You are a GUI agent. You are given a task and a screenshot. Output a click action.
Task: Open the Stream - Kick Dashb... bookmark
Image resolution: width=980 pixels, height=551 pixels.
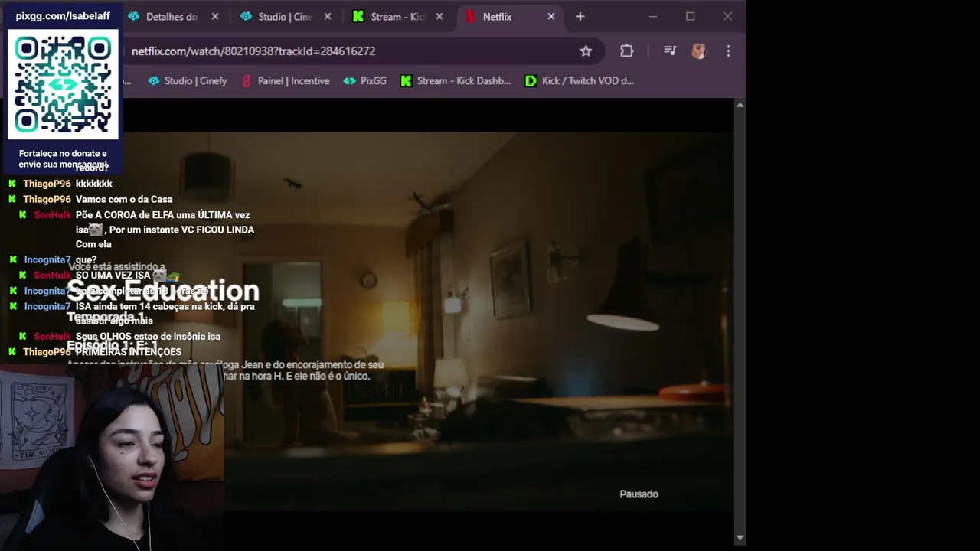pos(456,81)
